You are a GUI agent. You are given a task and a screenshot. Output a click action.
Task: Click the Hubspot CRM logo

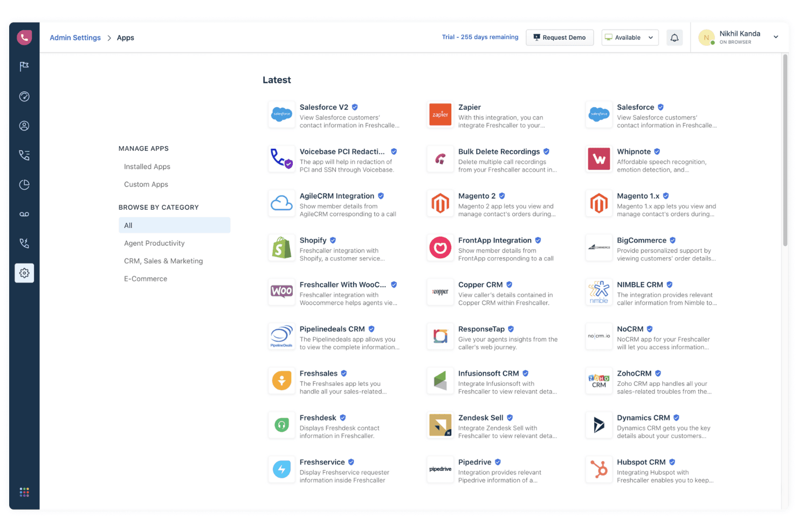pyautogui.click(x=599, y=469)
